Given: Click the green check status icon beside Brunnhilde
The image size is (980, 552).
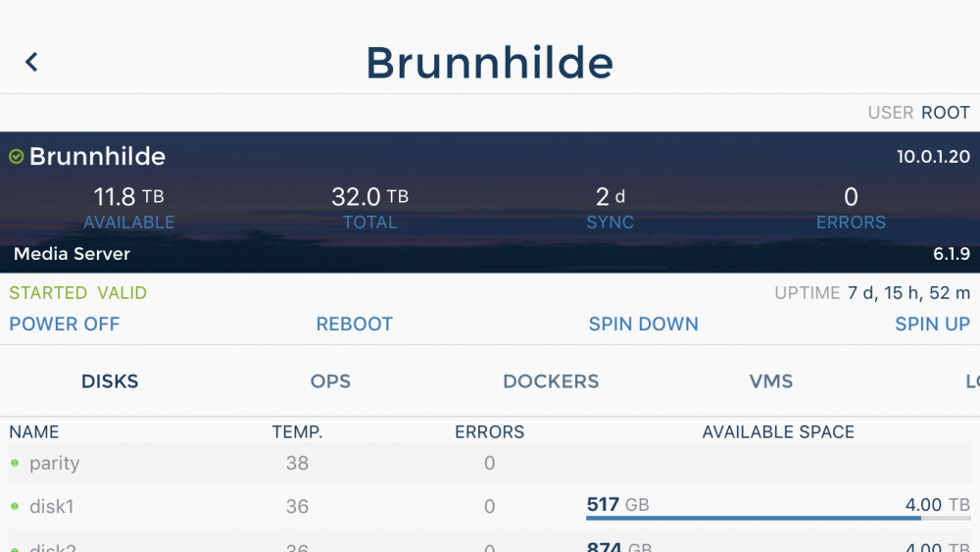Looking at the screenshot, I should coord(17,156).
